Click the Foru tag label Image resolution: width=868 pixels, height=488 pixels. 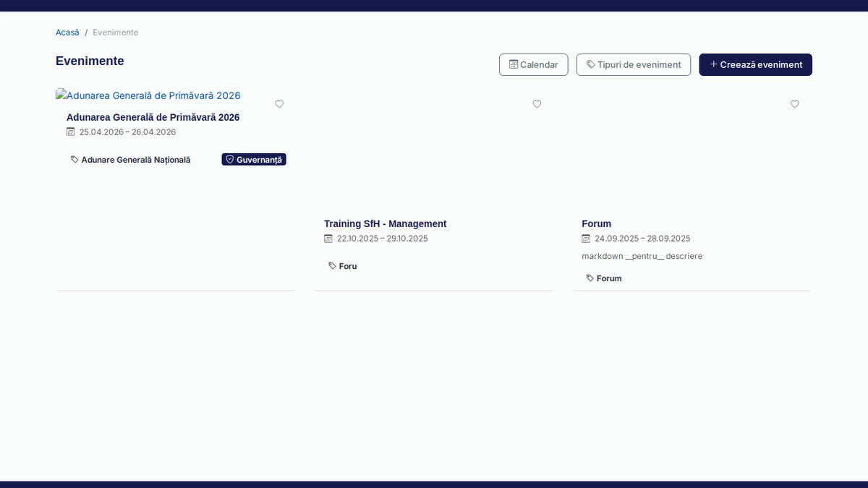click(348, 266)
